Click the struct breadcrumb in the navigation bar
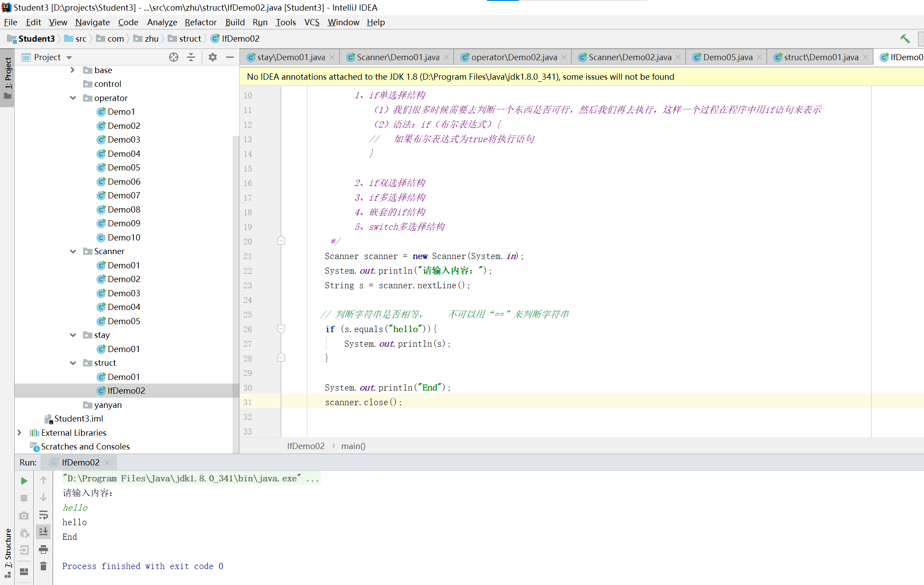This screenshot has height=585, width=924. coord(190,39)
